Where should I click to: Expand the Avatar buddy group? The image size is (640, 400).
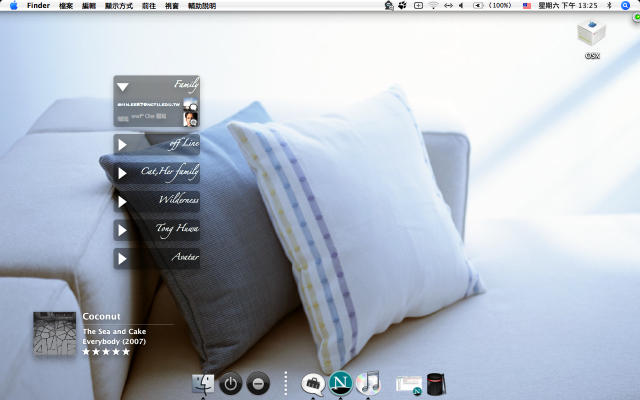pyautogui.click(x=122, y=259)
